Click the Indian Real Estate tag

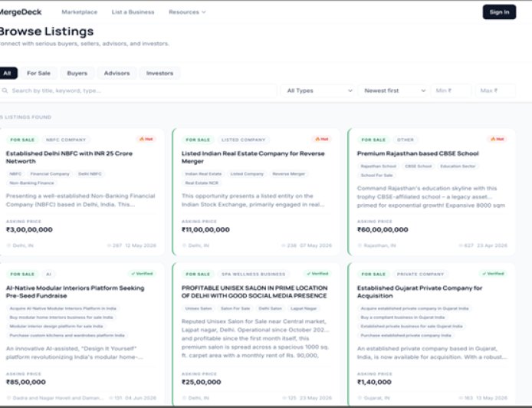pos(203,174)
